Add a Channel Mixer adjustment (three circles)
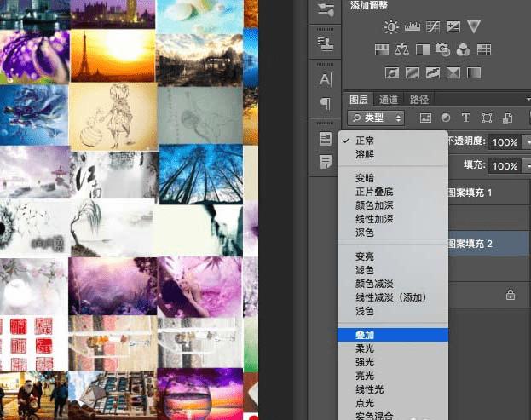Image resolution: width=531 pixels, height=420 pixels. coord(464,50)
